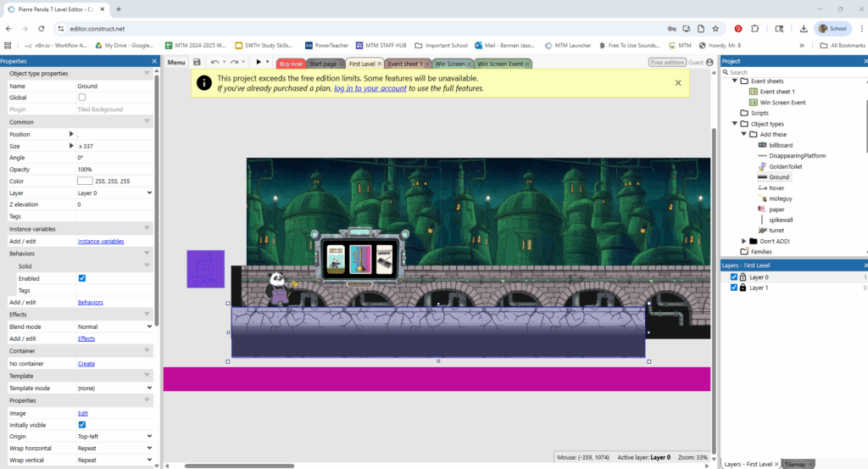Image resolution: width=868 pixels, height=469 pixels.
Task: Uncheck the Solid Enabled checkbox
Action: (82, 278)
